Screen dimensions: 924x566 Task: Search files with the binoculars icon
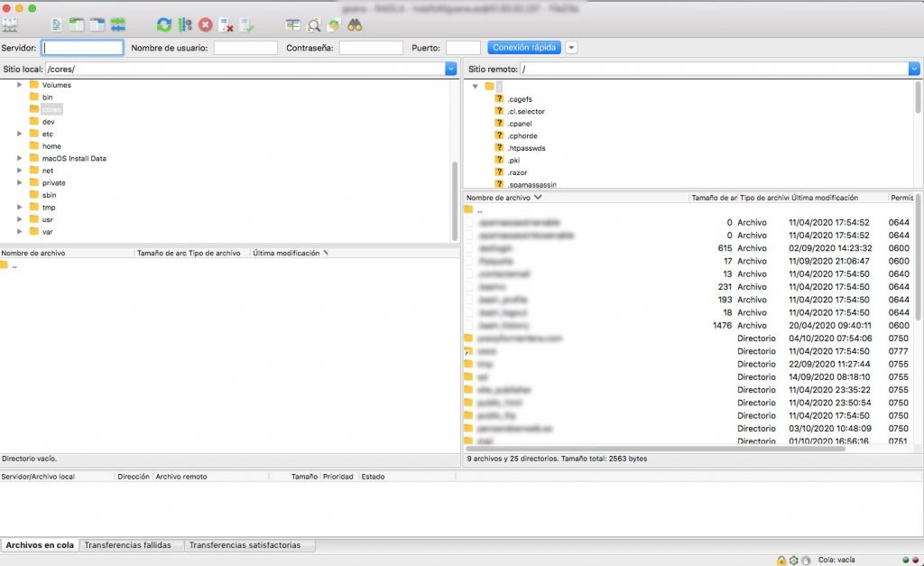(x=355, y=24)
